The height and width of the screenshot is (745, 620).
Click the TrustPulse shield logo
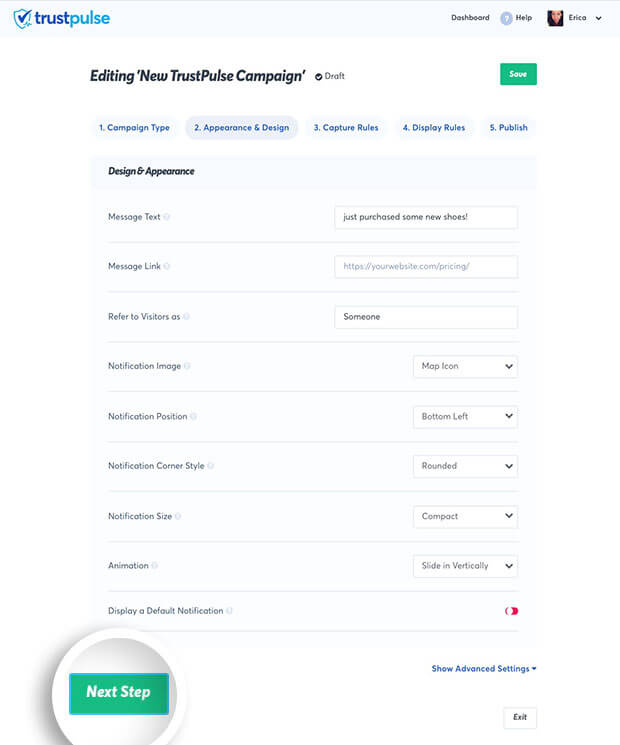tap(23, 19)
